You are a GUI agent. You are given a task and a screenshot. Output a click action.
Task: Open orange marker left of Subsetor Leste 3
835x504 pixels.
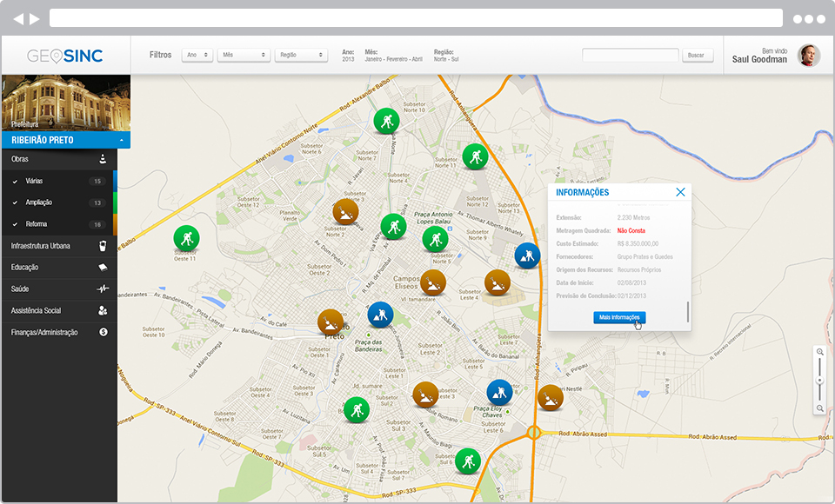pyautogui.click(x=425, y=395)
